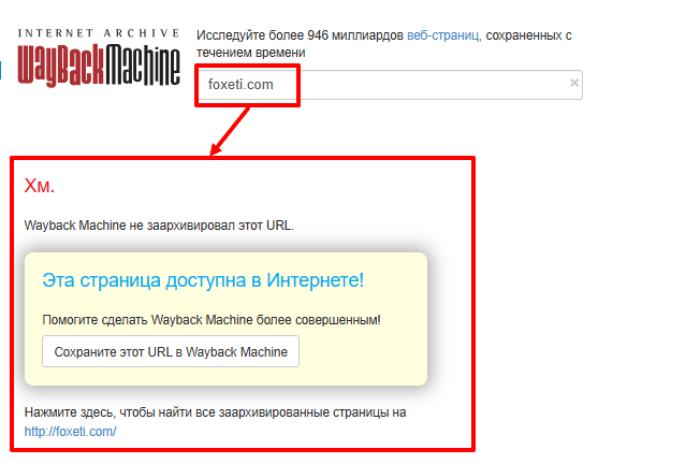The image size is (700, 464).
Task: Open the http://foxeti.com/ link
Action: click(x=70, y=431)
